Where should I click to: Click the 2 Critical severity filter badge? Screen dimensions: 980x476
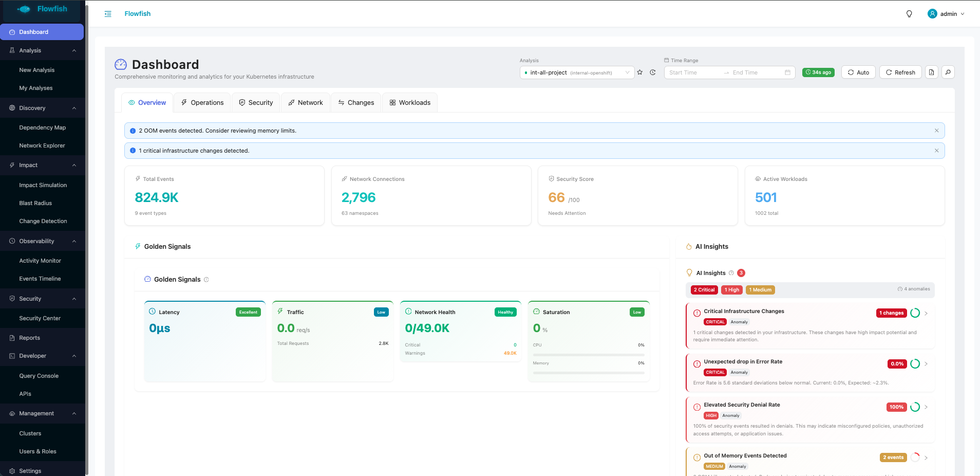click(704, 290)
